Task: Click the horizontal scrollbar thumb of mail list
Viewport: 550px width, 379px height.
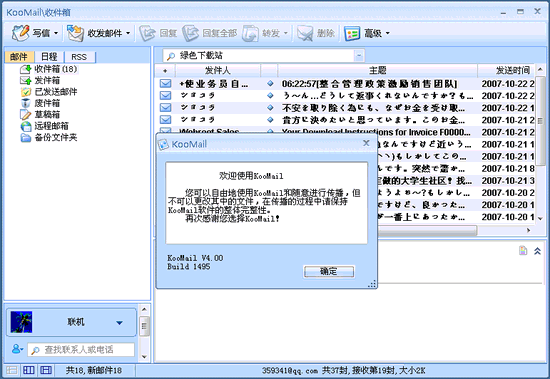Action: [x=427, y=230]
